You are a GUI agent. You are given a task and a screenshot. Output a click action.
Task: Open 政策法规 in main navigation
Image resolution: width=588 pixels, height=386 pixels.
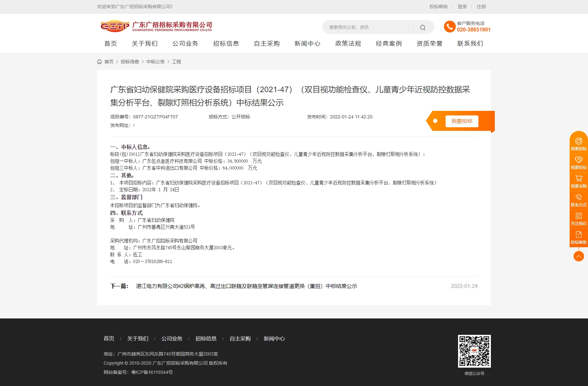pos(348,44)
